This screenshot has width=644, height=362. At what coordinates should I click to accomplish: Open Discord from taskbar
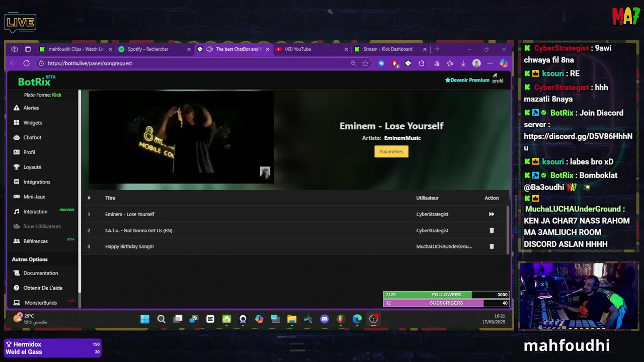click(x=325, y=319)
